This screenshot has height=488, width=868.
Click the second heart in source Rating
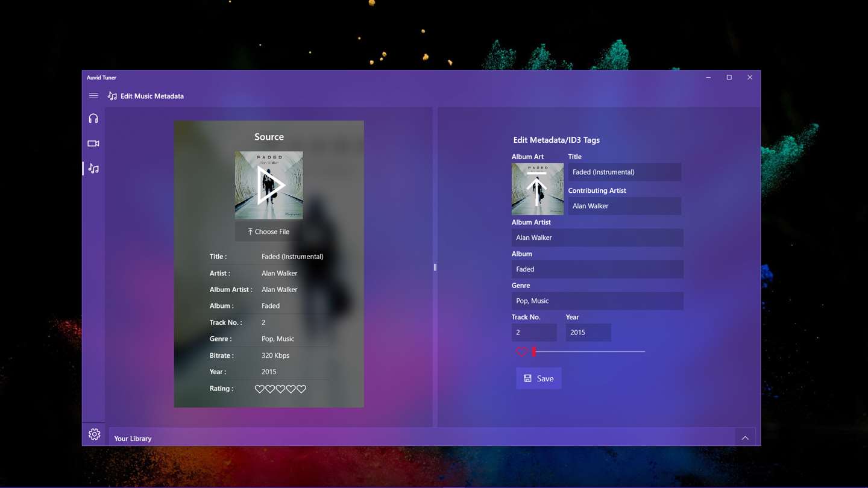click(270, 389)
